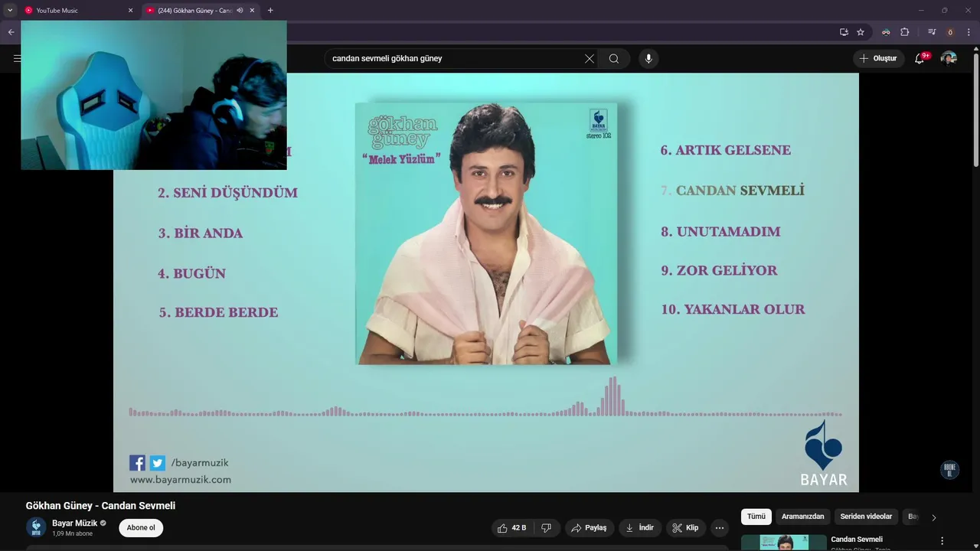The image size is (980, 551).
Task: Open the Candan Sevmeli recommended thumbnail
Action: [x=783, y=543]
